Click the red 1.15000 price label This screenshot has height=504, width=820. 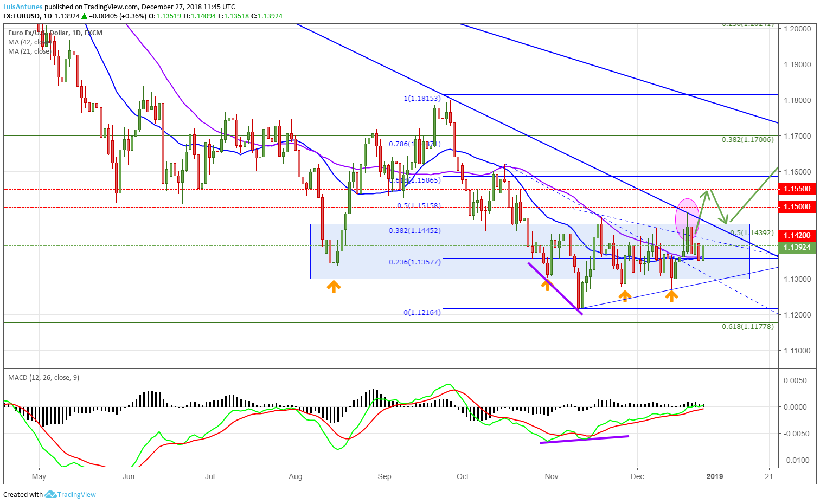[797, 207]
